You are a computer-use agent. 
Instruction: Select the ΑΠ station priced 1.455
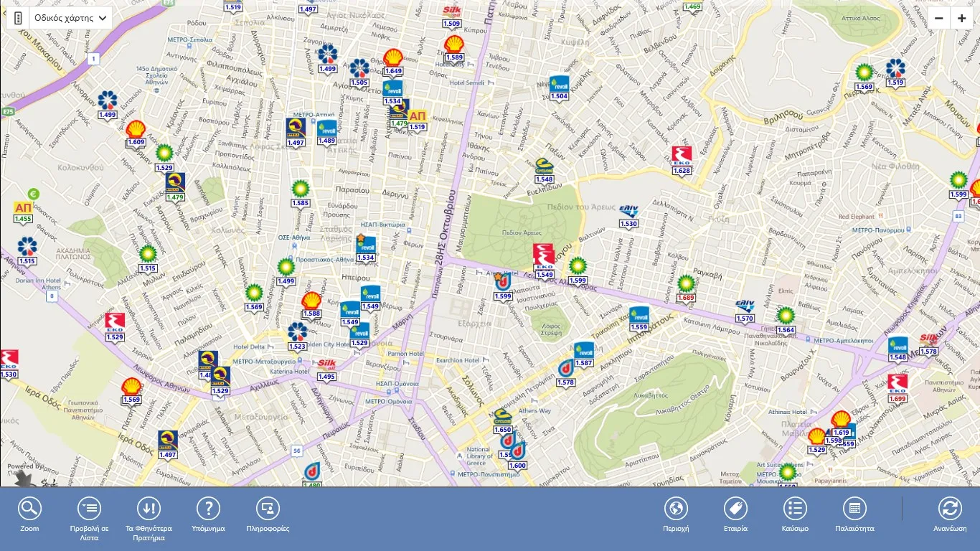[x=23, y=213]
